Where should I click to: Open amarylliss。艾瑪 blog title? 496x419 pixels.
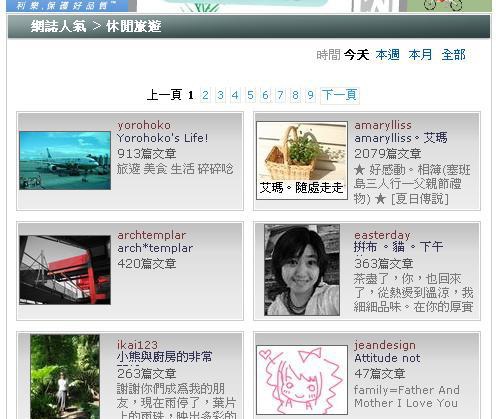tap(401, 138)
